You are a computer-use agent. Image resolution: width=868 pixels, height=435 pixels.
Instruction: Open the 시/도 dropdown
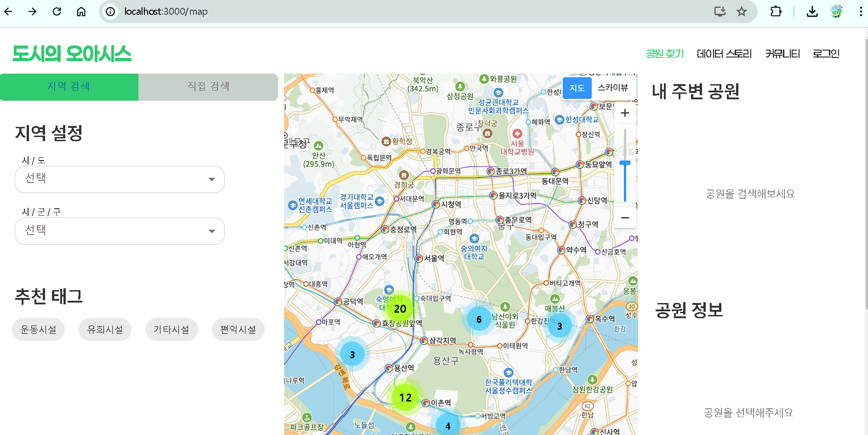[x=120, y=179]
